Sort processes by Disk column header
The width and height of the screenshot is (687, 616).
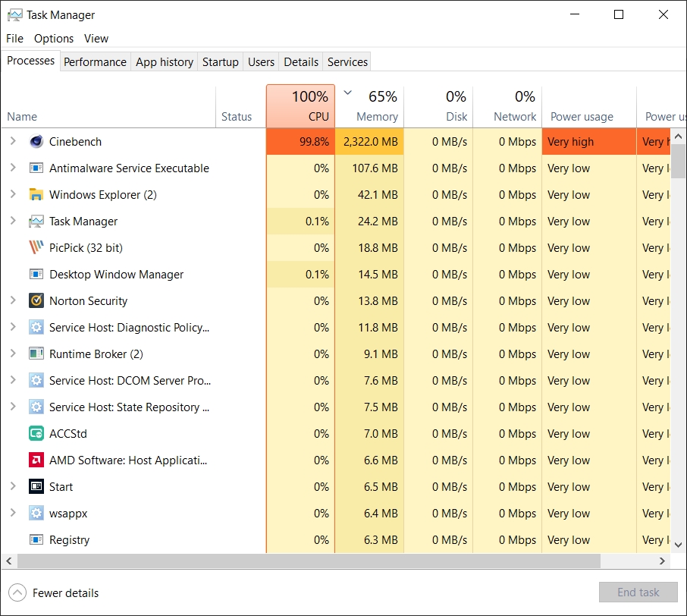pos(438,106)
